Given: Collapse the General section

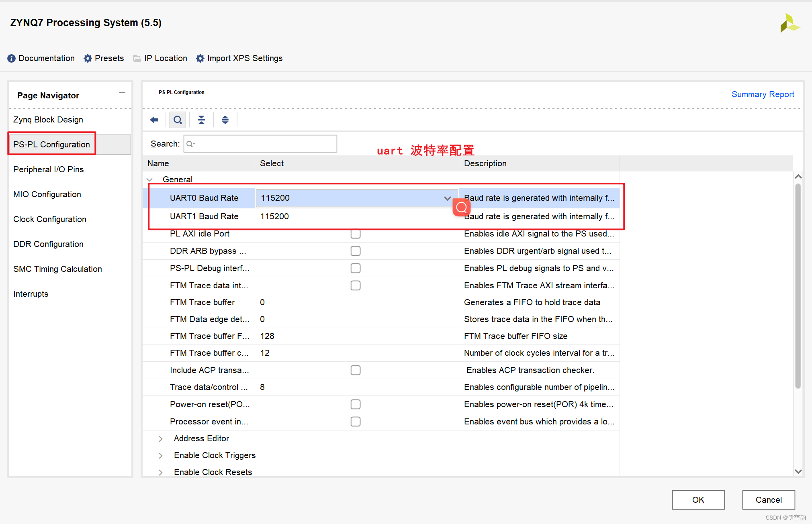Looking at the screenshot, I should click(150, 179).
